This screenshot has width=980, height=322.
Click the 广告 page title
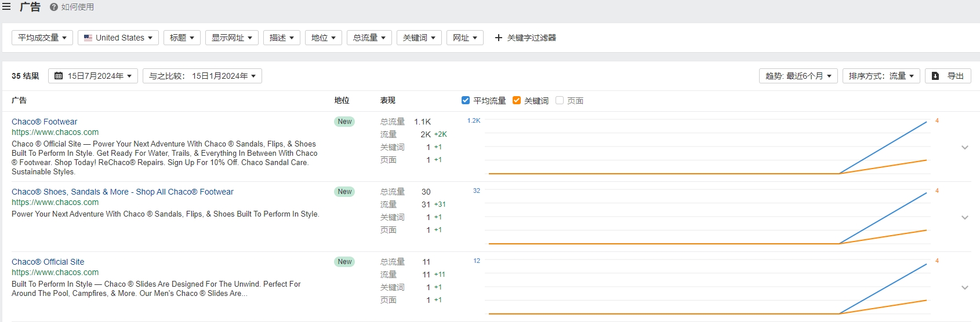tap(30, 7)
